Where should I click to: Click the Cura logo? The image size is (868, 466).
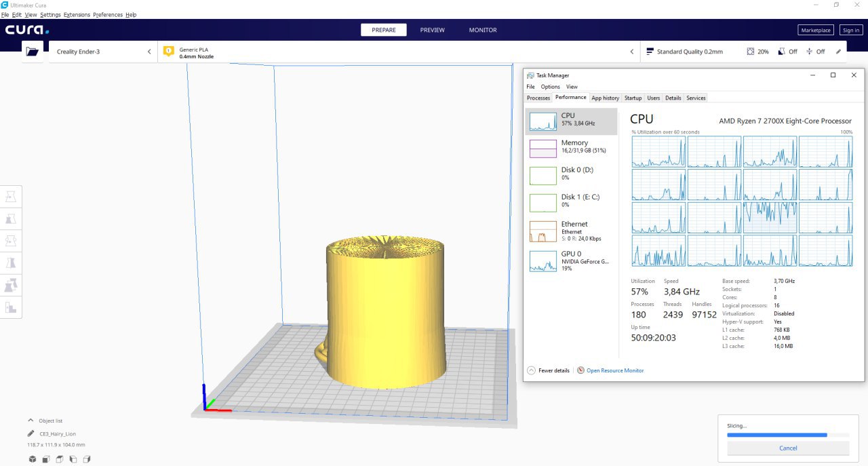coord(27,30)
